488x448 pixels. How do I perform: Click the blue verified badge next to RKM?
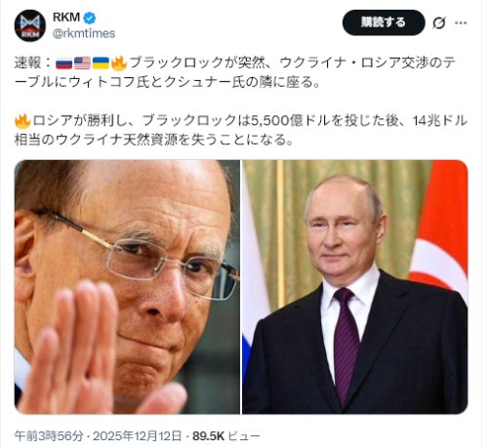pos(90,18)
